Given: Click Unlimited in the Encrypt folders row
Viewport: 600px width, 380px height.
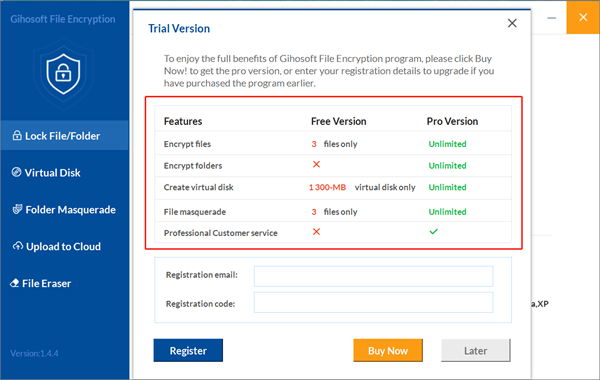Looking at the screenshot, I should [447, 166].
